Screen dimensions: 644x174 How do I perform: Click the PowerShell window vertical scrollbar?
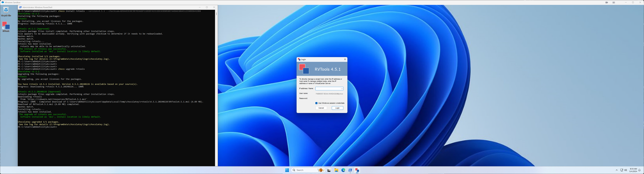coord(216,14)
